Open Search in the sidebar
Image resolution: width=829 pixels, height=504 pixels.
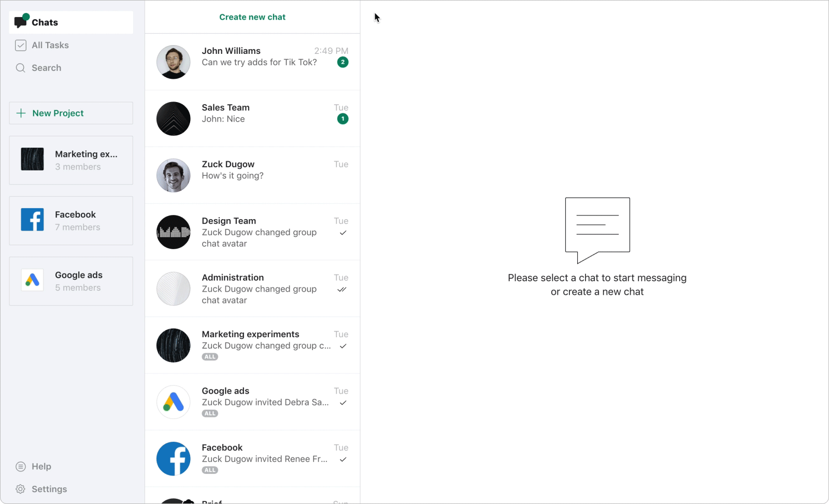71,68
